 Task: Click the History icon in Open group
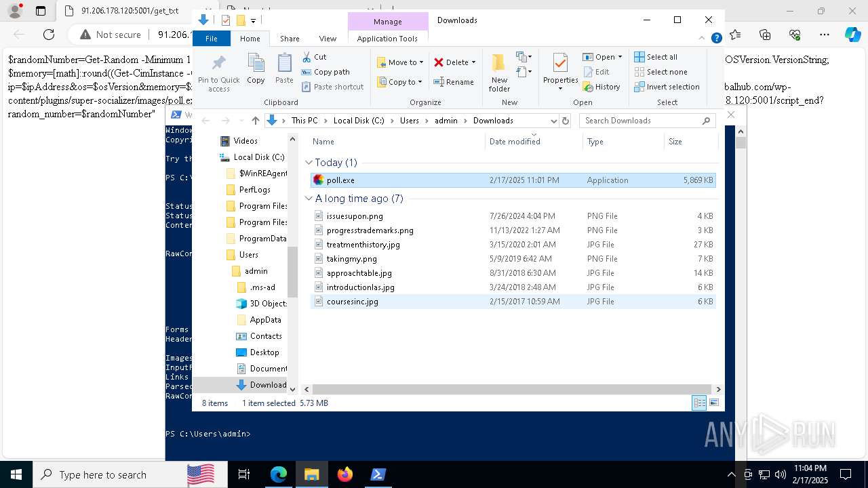point(588,87)
